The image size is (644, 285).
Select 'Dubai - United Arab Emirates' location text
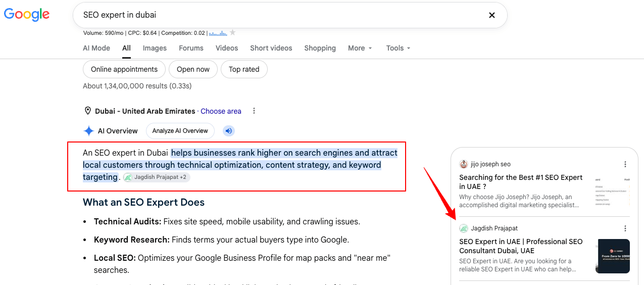pos(145,111)
